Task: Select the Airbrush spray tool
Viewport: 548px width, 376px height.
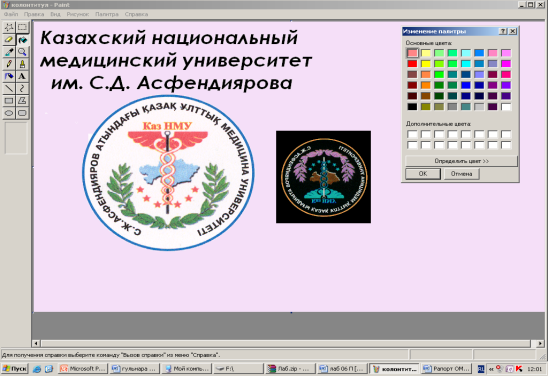Action: tap(9, 76)
